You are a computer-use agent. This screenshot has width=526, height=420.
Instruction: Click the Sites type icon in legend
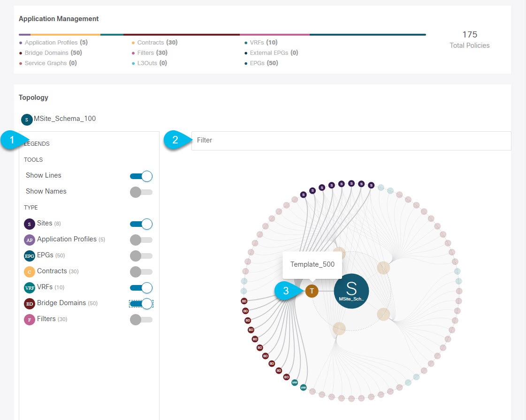coord(30,224)
